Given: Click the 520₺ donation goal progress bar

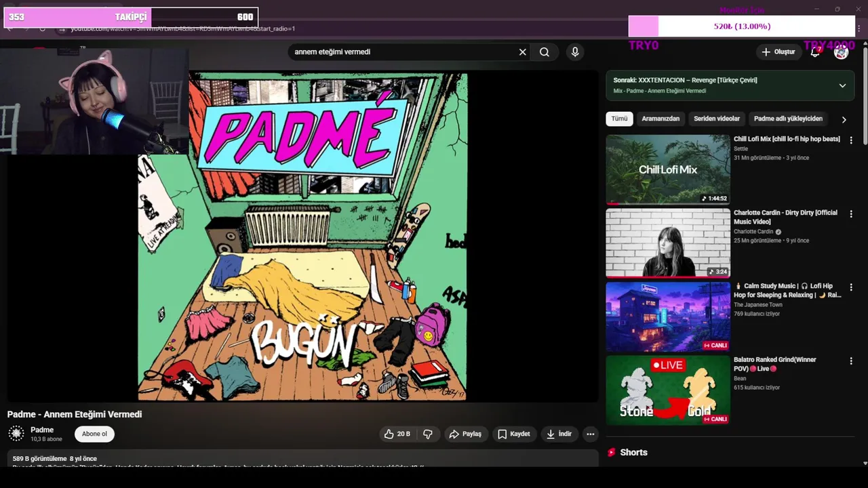Looking at the screenshot, I should [742, 26].
